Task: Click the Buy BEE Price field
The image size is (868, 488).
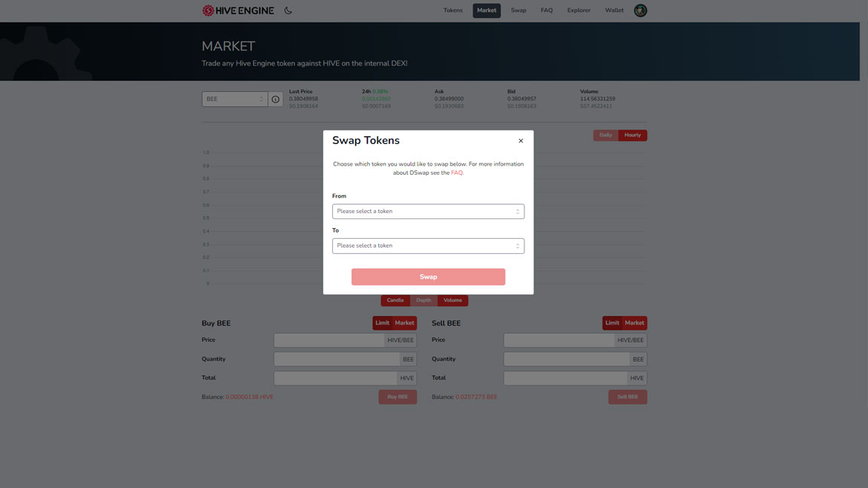Action: coord(329,340)
